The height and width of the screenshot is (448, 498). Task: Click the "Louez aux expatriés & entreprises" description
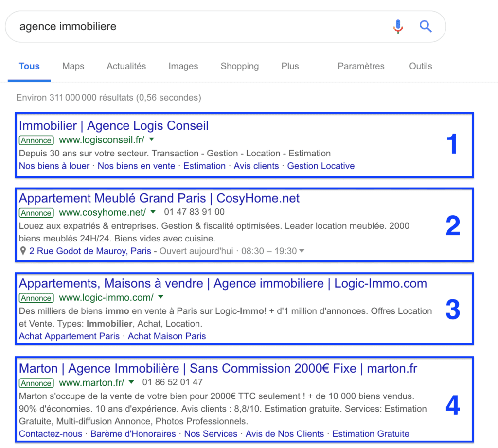[x=214, y=232]
